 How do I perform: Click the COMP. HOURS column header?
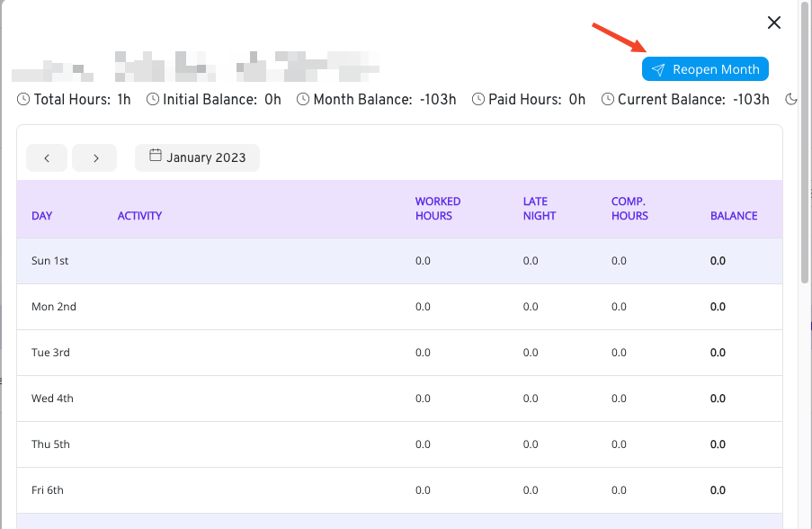pos(629,209)
